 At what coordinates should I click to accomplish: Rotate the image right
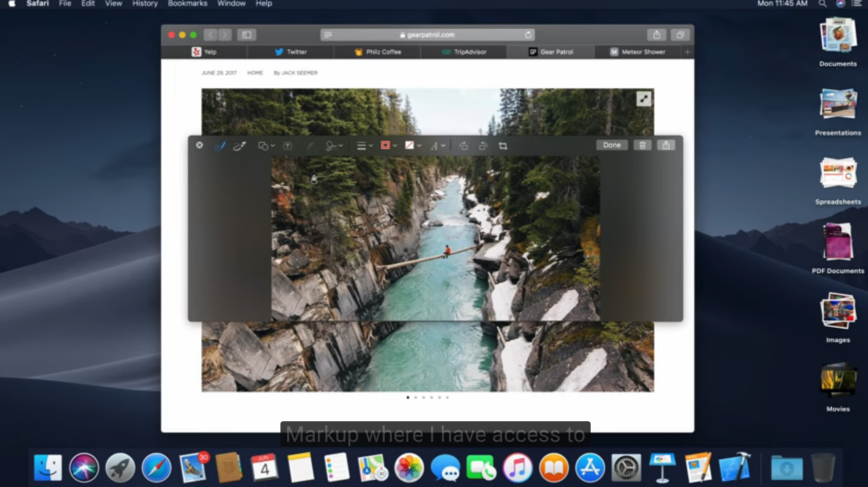click(483, 146)
